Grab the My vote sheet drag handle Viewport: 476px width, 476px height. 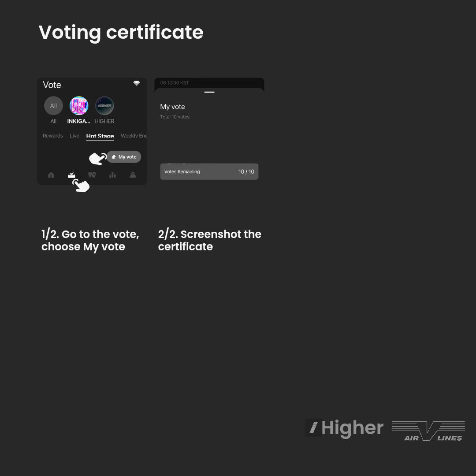pyautogui.click(x=209, y=92)
